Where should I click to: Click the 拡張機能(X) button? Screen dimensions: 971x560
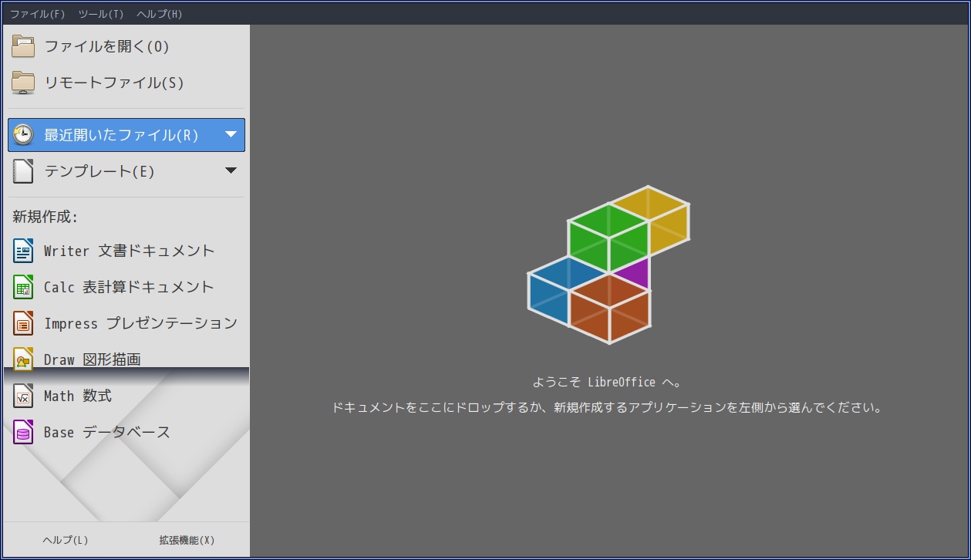pos(187,540)
